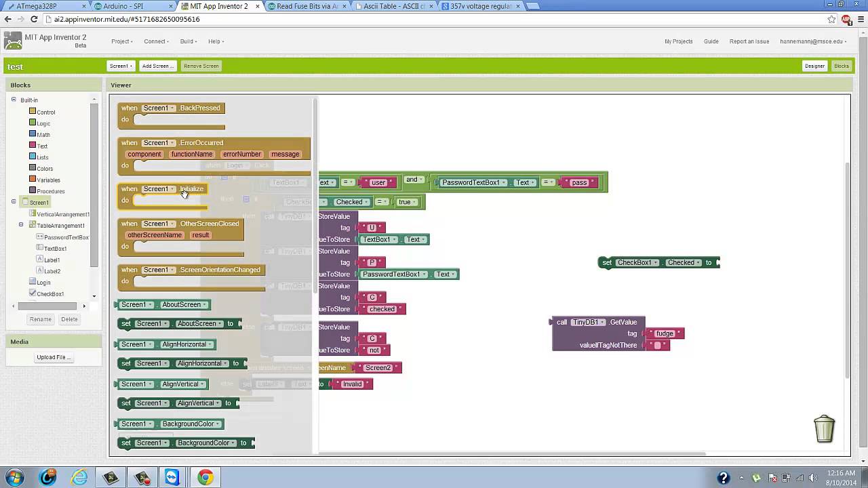
Task: Select the Variables blocks category
Action: coord(32,179)
